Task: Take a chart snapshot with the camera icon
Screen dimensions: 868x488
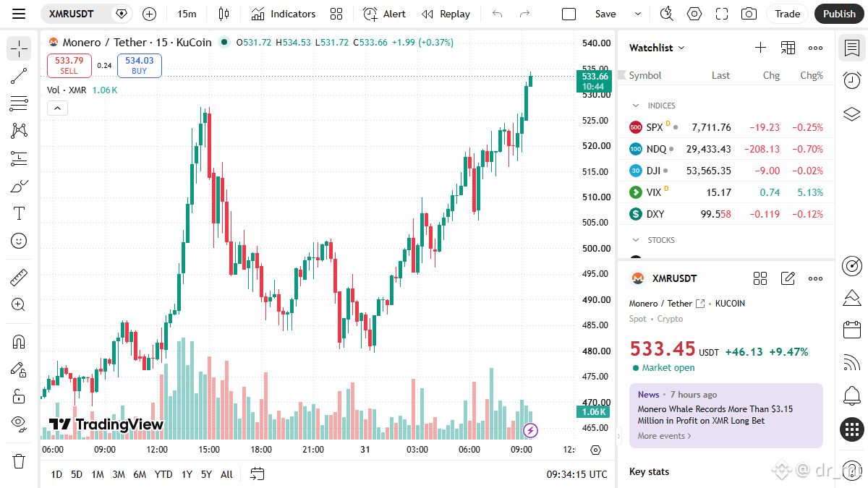Action: [x=749, y=14]
